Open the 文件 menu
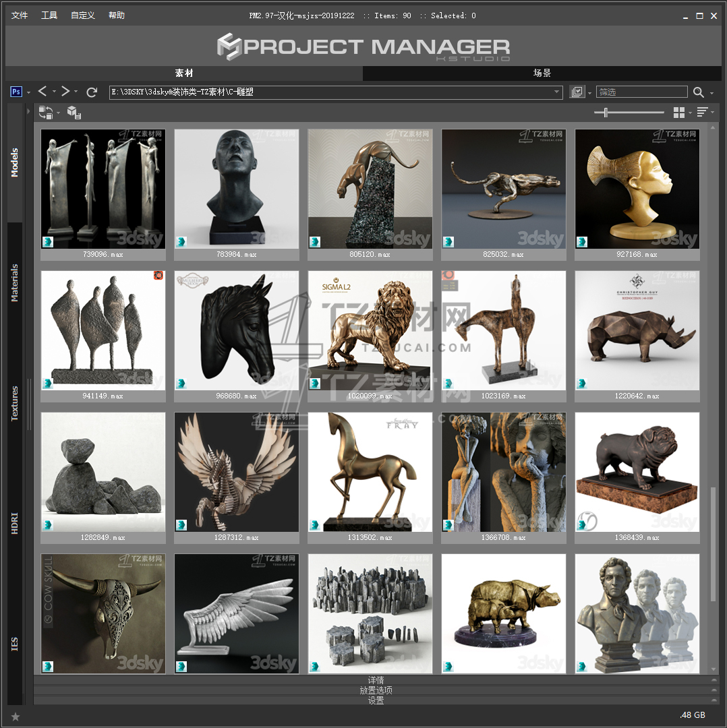The width and height of the screenshot is (727, 728). click(20, 16)
